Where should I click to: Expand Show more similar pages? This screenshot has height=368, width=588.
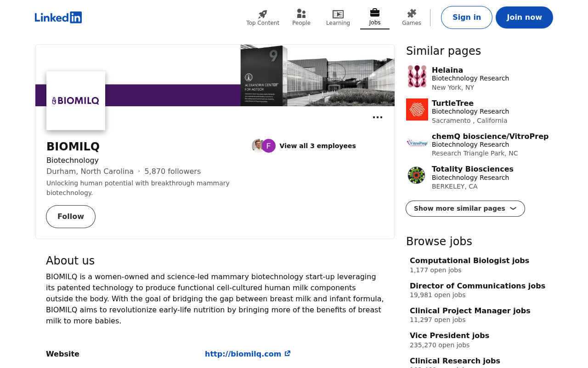[x=465, y=208]
